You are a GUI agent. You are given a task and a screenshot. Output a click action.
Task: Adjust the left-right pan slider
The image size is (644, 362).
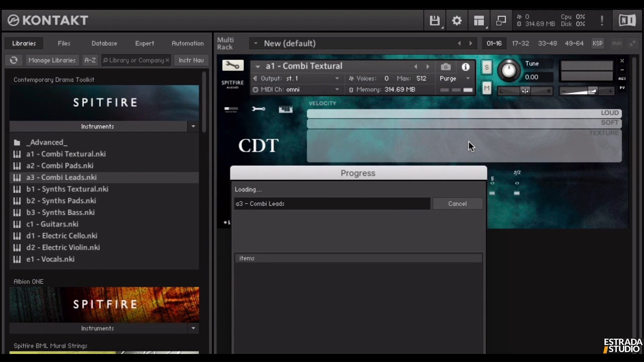point(525,91)
